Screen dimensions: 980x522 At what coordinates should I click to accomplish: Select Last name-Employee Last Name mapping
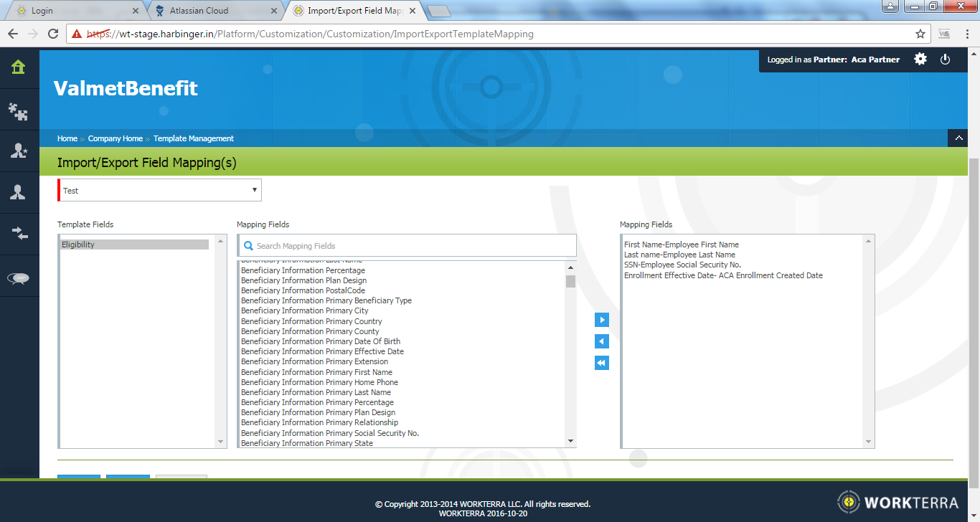tap(680, 255)
